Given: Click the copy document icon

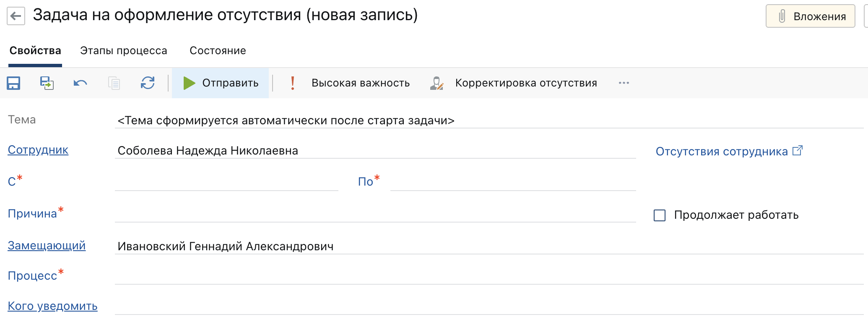Looking at the screenshot, I should point(114,83).
